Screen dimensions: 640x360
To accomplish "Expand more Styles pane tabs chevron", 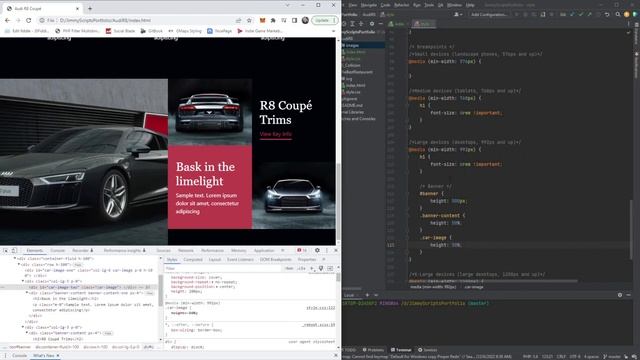I will (324, 259).
